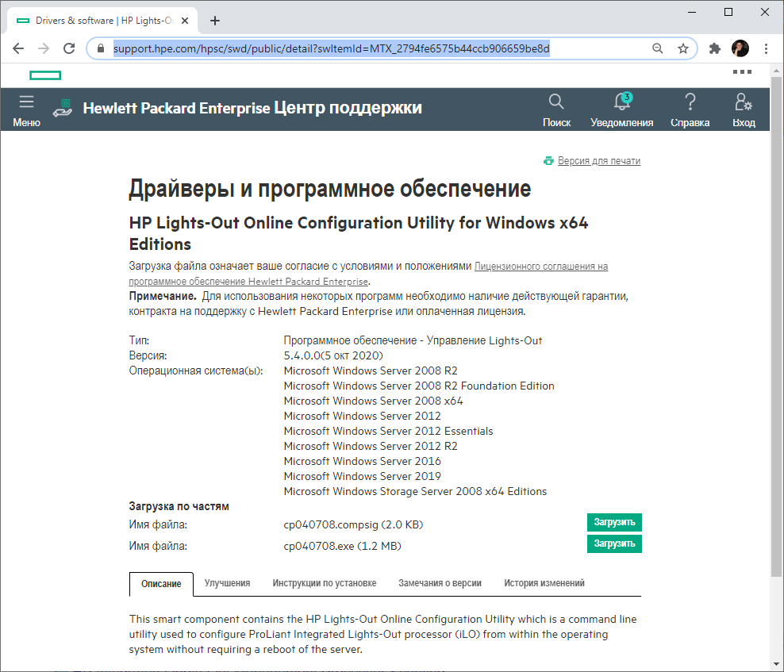Click the Вход sign-in icon
Viewport: 784px width, 672px height.
coord(744,110)
